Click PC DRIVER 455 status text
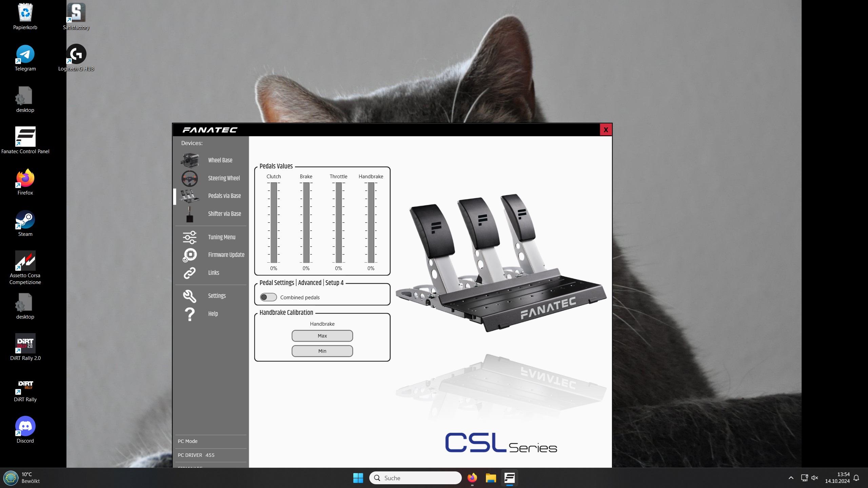 pos(196,455)
